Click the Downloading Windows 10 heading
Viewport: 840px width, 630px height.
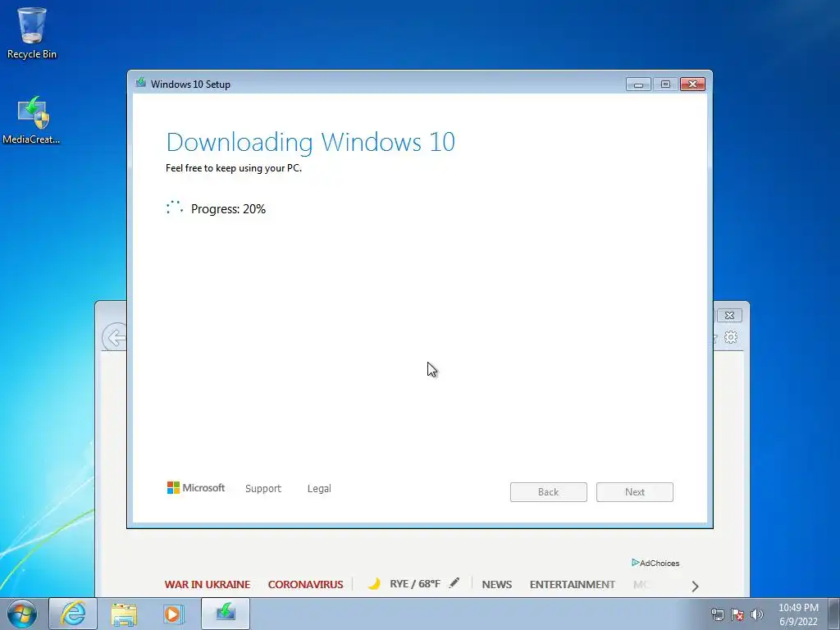click(311, 142)
